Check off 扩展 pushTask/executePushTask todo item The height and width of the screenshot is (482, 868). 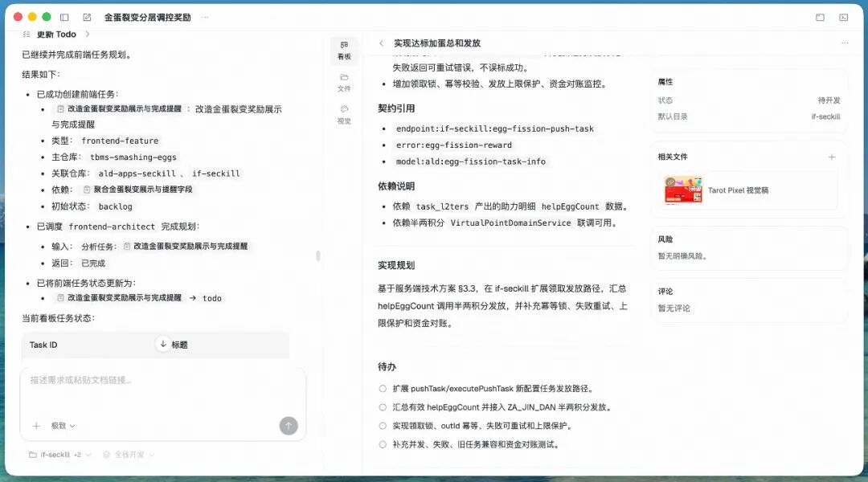click(383, 389)
